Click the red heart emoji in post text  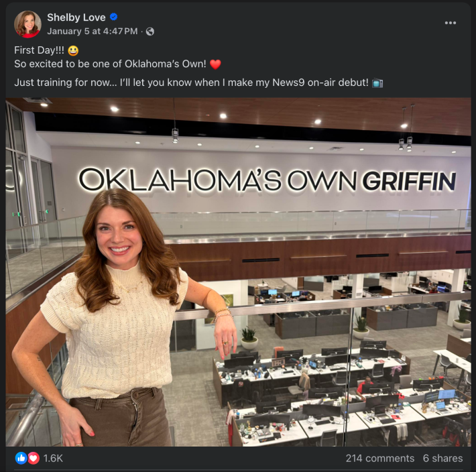(x=215, y=64)
